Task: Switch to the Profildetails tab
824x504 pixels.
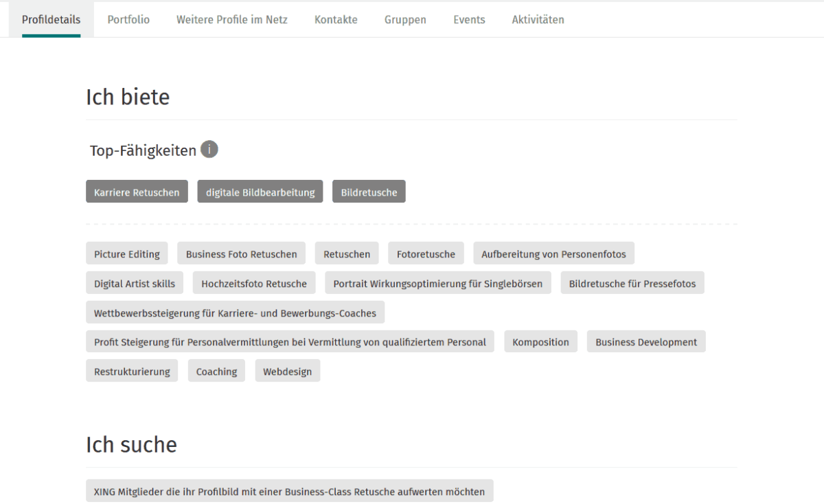Action: click(x=51, y=20)
